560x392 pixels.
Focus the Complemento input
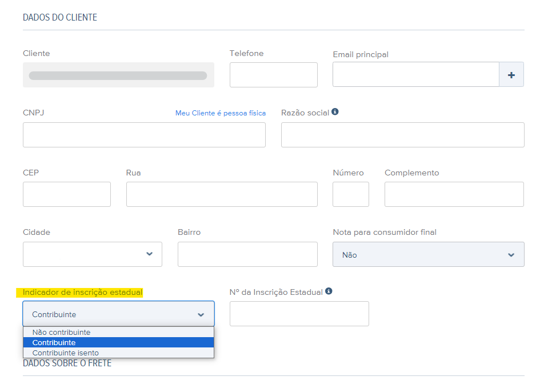pos(454,194)
